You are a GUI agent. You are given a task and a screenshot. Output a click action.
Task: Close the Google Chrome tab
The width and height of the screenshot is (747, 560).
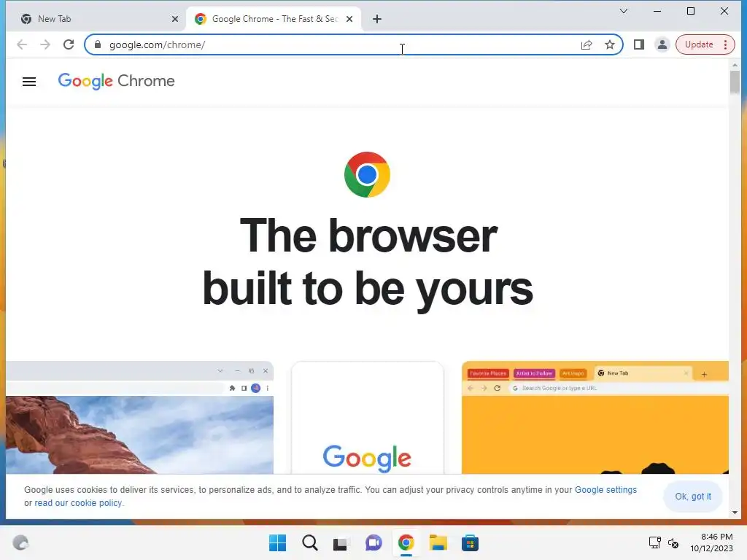(349, 18)
